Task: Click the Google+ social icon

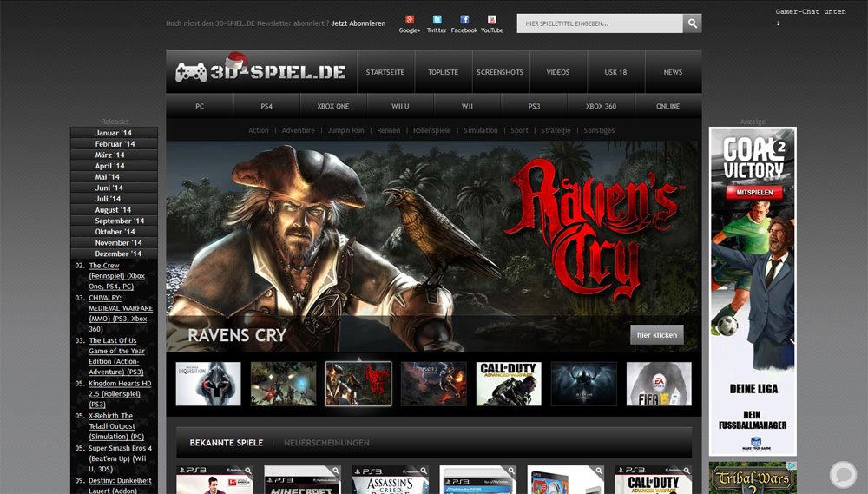Action: (x=409, y=20)
